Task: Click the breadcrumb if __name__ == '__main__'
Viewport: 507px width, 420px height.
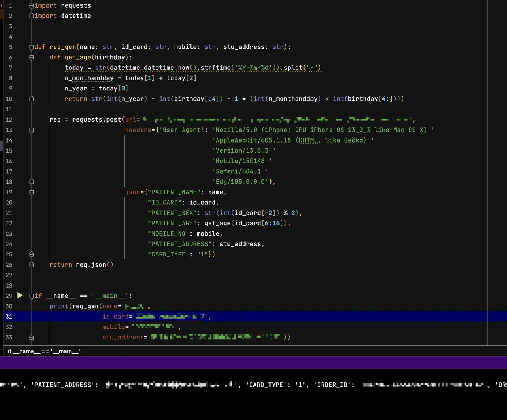Action: 44,351
